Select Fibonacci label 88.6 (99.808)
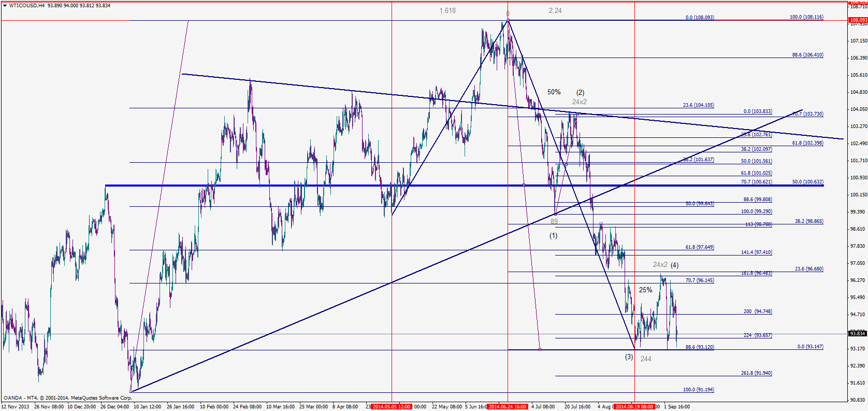The width and height of the screenshot is (868, 411). 758,199
